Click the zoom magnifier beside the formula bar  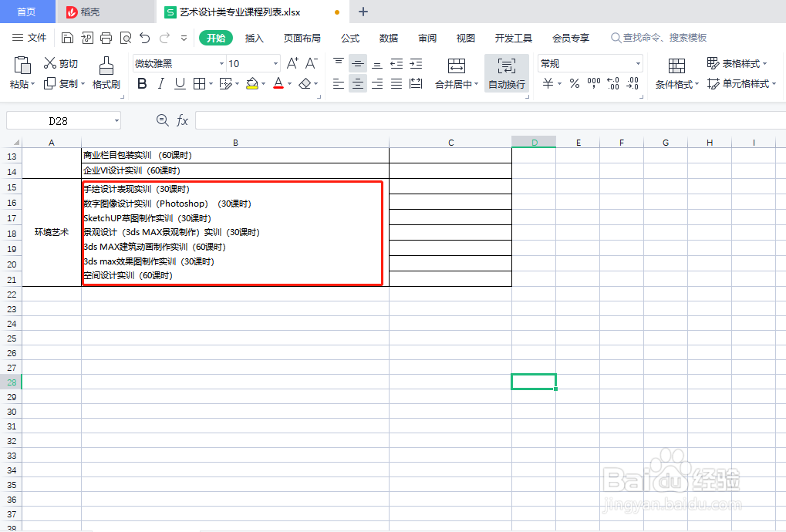(162, 120)
